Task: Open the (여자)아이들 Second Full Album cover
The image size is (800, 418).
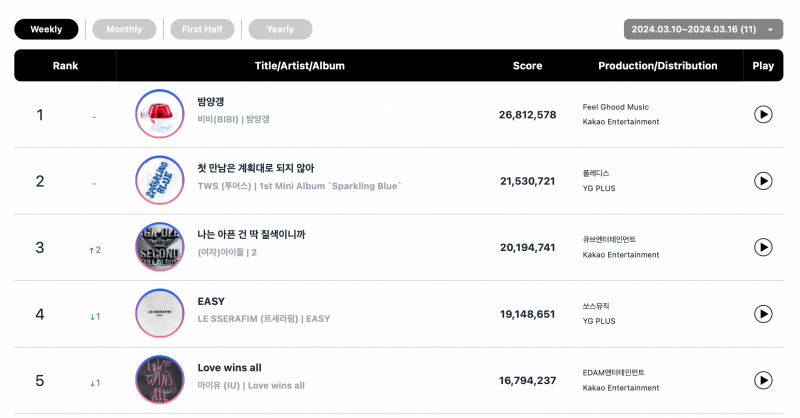Action: point(160,247)
